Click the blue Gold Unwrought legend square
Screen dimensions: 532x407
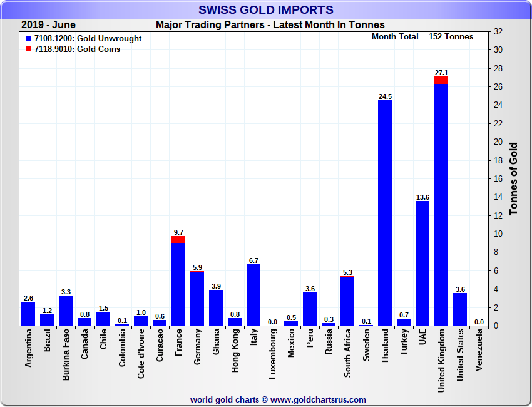pyautogui.click(x=28, y=39)
